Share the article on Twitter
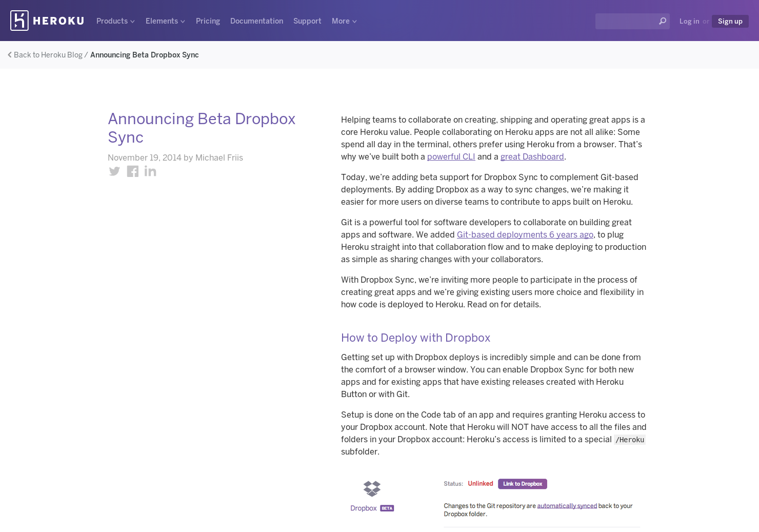Screen dimensions: 759x532 pos(114,171)
